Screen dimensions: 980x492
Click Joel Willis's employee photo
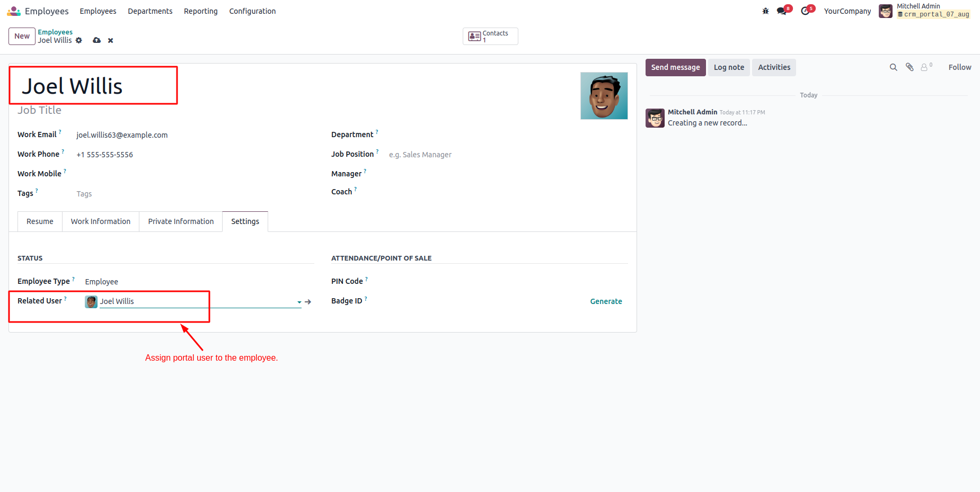(x=604, y=96)
